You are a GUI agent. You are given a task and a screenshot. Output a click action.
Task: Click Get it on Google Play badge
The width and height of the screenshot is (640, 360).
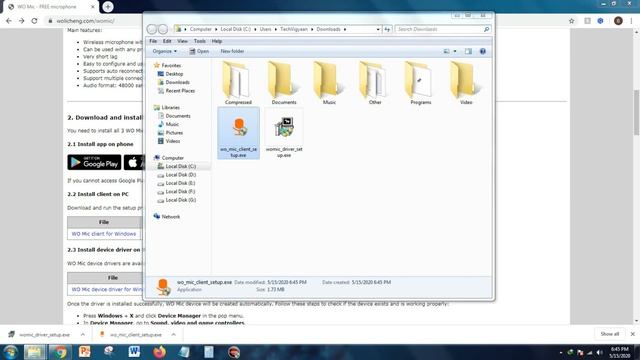(x=94, y=162)
